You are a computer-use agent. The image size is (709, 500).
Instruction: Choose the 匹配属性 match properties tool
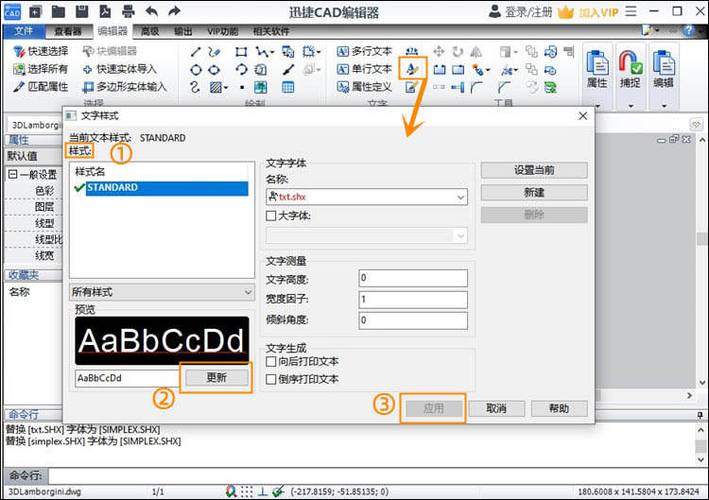point(41,87)
